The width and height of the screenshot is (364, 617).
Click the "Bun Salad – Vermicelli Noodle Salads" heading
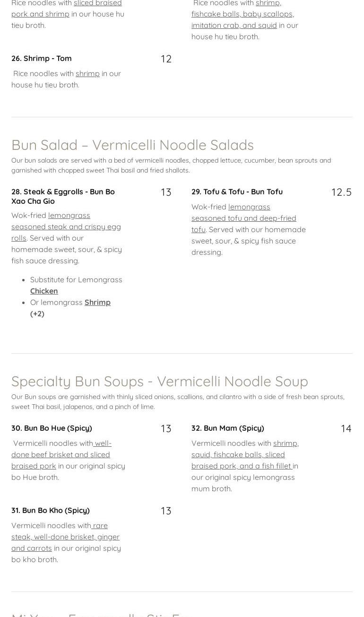point(132,145)
